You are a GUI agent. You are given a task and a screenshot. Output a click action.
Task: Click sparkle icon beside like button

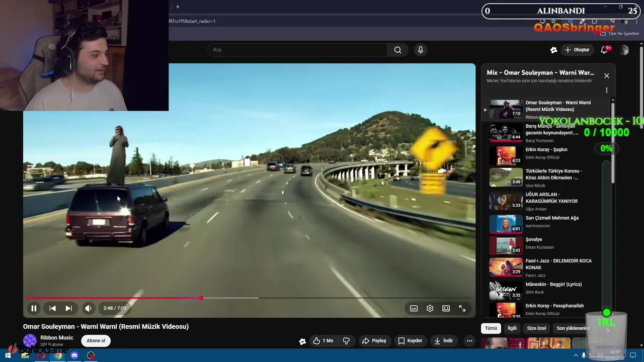point(302,341)
